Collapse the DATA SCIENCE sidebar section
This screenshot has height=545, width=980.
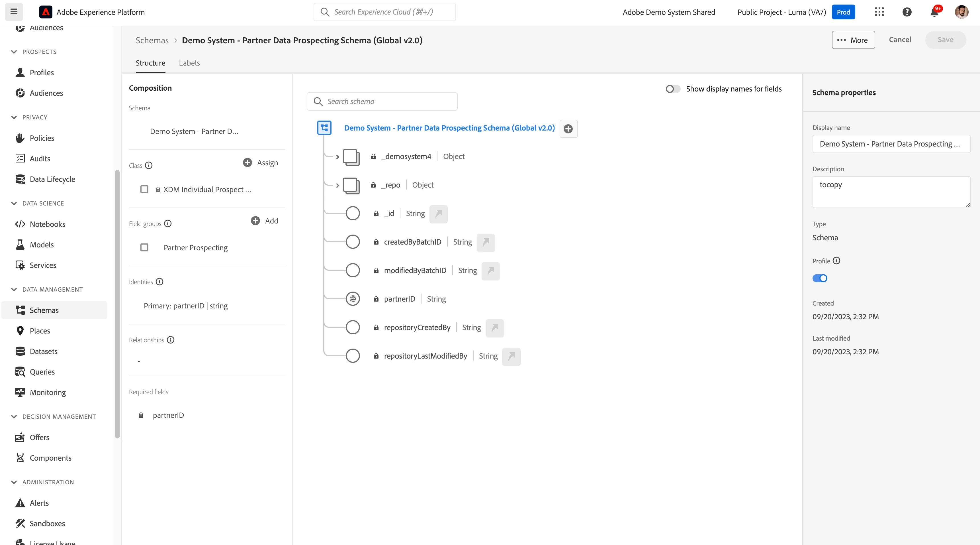click(14, 203)
